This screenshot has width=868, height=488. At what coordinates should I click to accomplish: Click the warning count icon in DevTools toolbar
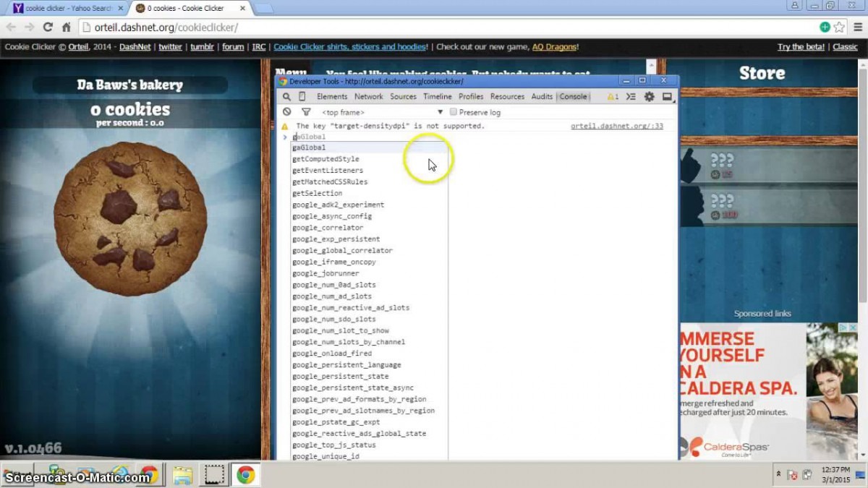pos(613,97)
